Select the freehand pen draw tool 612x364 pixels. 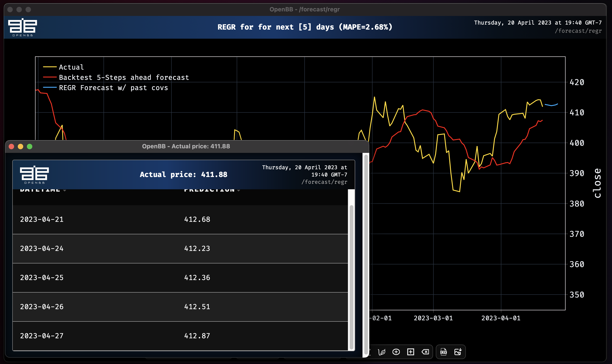pyautogui.click(x=382, y=352)
